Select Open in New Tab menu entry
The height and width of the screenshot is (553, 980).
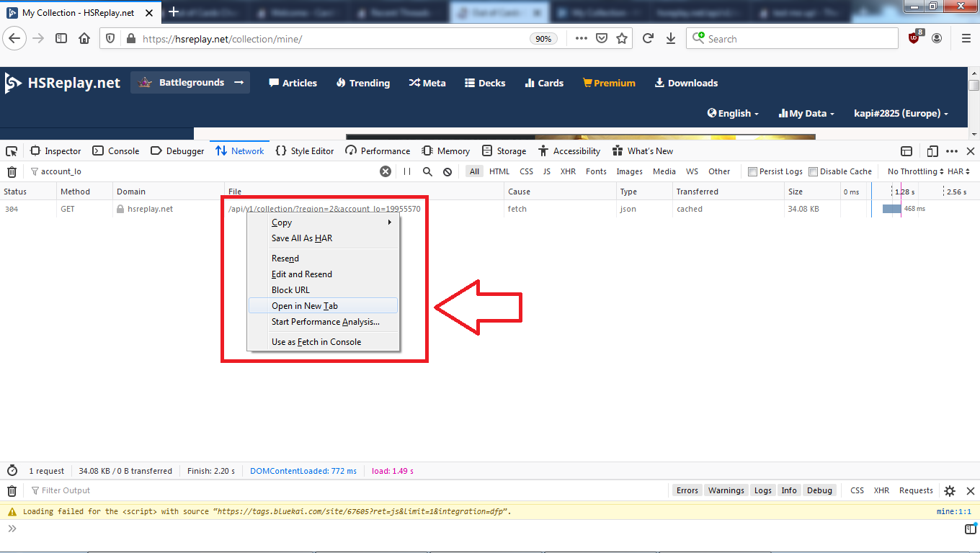point(323,306)
